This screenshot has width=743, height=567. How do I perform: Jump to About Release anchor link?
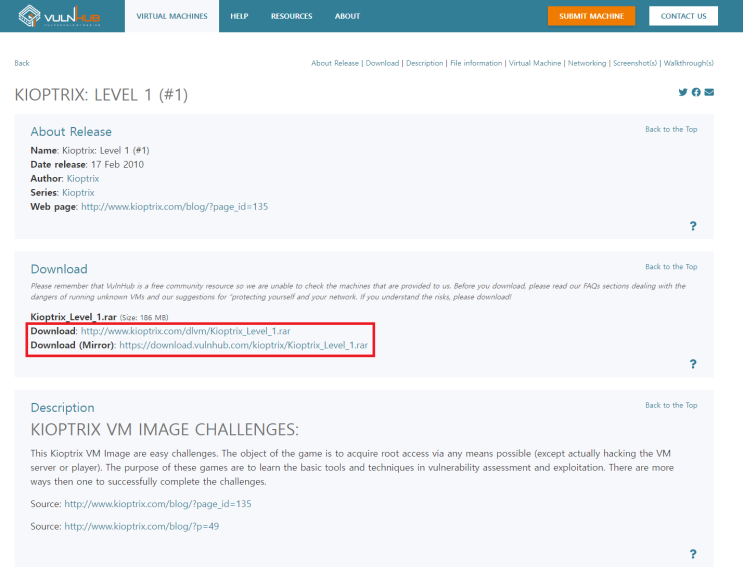(335, 63)
